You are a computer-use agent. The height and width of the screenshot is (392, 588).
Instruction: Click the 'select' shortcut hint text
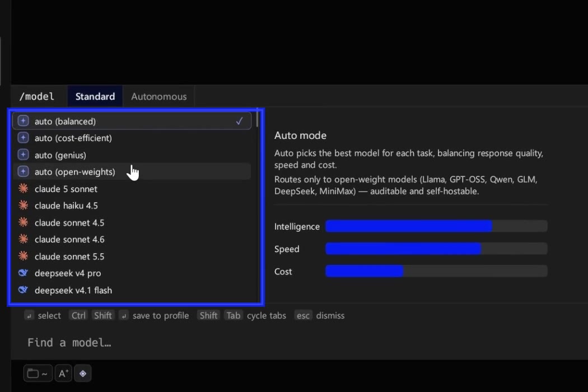coord(49,315)
